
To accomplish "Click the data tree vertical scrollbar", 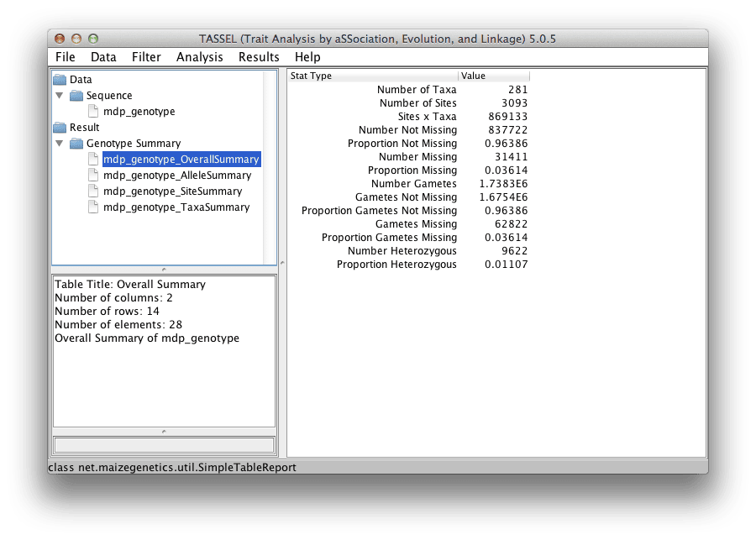I will click(270, 167).
